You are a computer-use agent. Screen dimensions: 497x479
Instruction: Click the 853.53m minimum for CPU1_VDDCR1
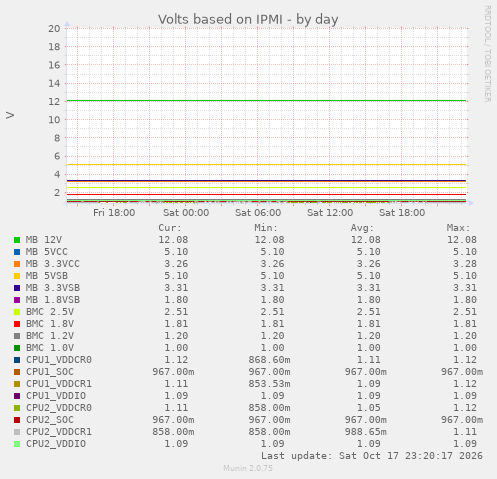[x=269, y=384]
